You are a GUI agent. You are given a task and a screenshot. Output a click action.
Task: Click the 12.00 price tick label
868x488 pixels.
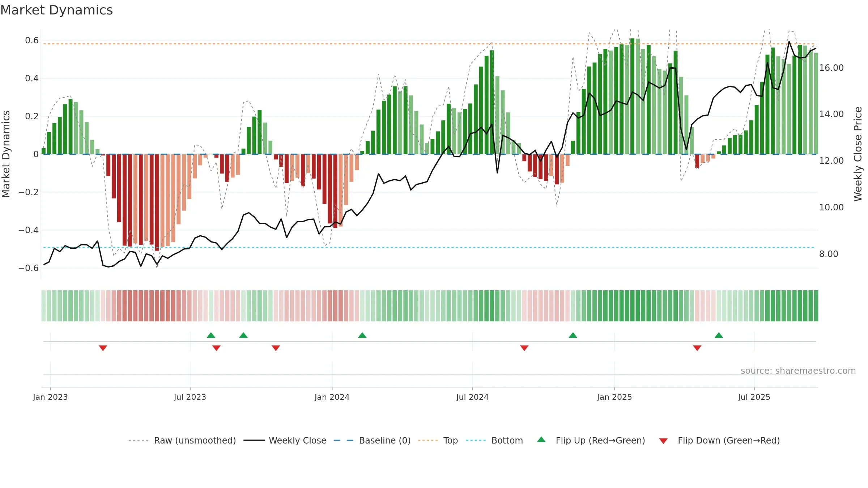(x=831, y=160)
